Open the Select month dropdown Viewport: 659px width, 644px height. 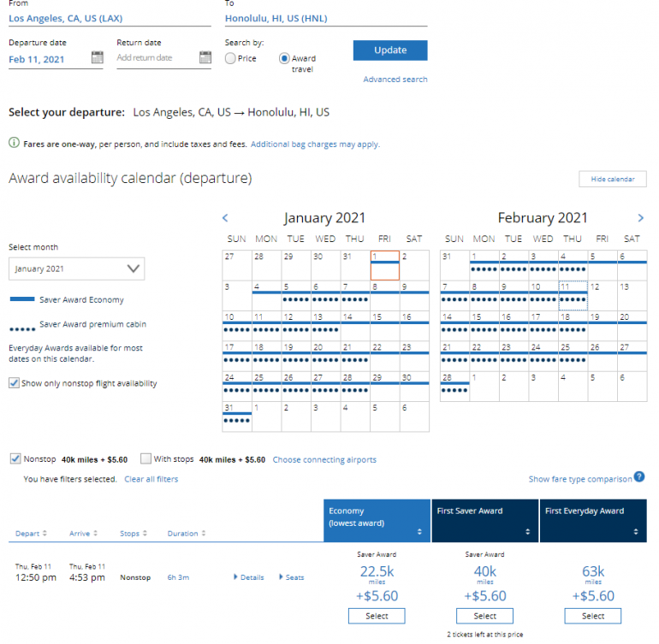76,269
